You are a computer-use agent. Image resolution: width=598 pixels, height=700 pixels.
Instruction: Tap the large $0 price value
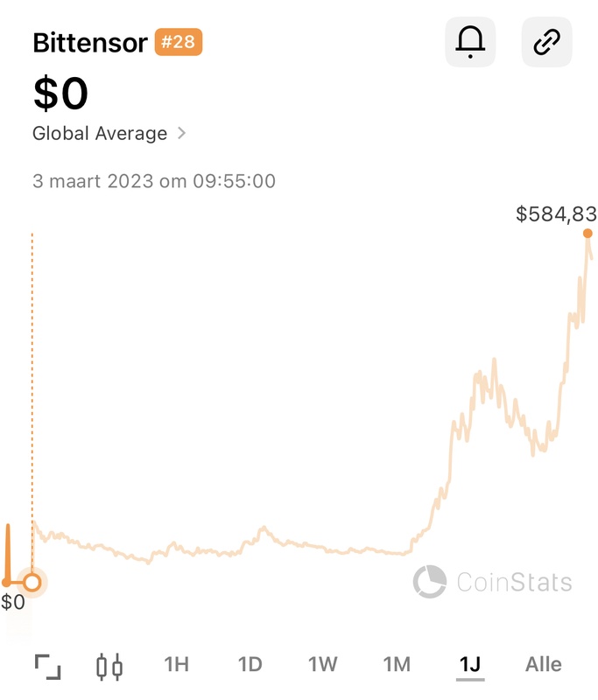point(60,93)
